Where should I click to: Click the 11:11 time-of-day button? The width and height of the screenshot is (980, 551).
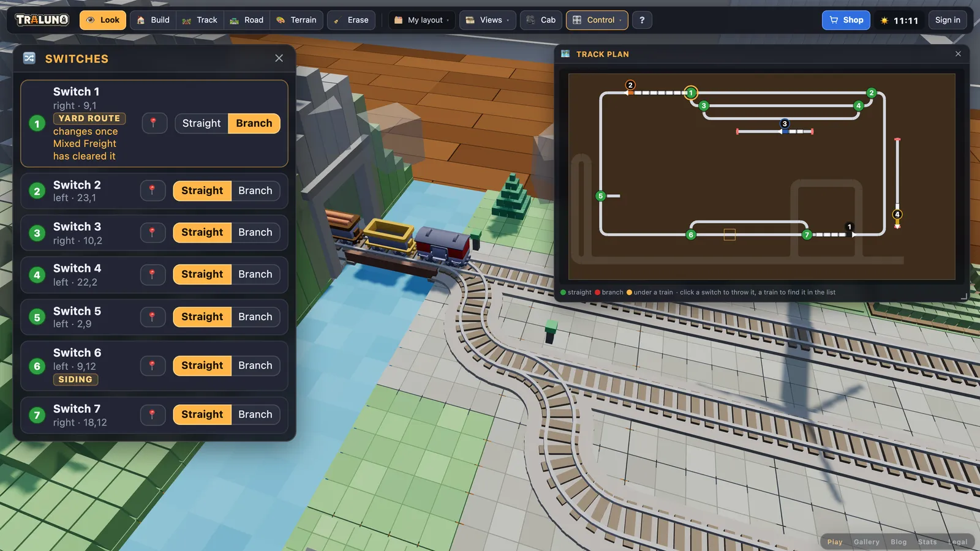pyautogui.click(x=899, y=20)
